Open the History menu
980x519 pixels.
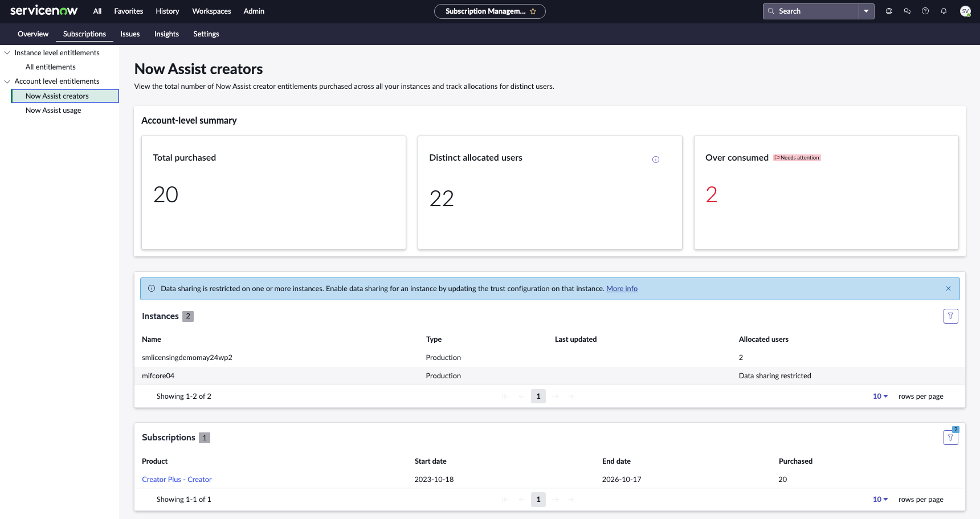(x=168, y=11)
